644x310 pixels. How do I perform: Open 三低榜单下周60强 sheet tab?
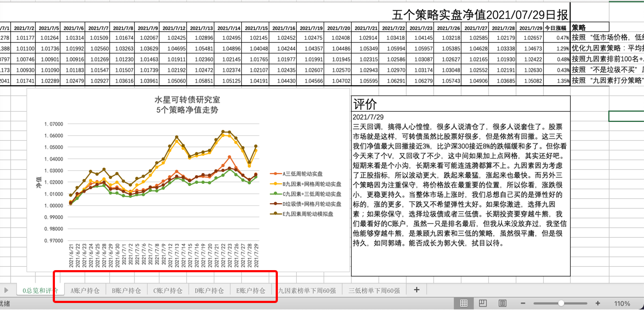click(374, 291)
